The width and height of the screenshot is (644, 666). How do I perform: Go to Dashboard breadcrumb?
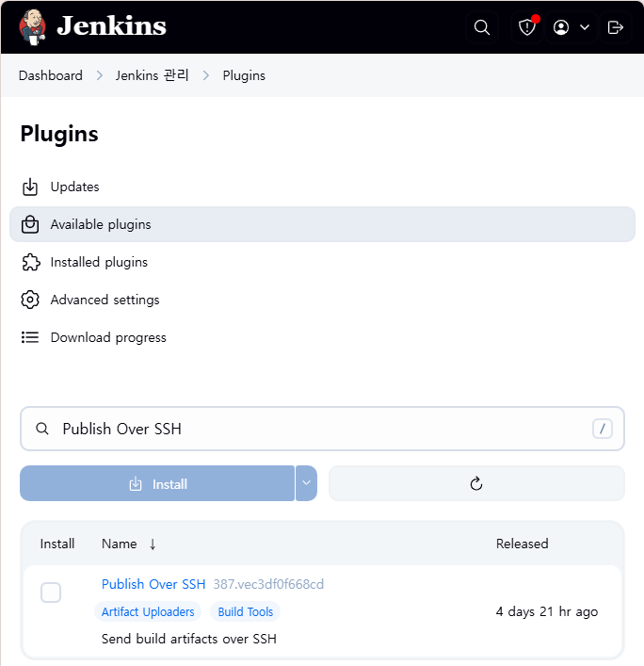pos(51,75)
